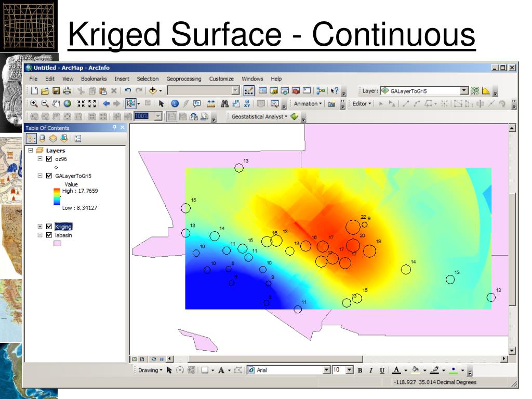Zoom to full extent globe

click(68, 103)
